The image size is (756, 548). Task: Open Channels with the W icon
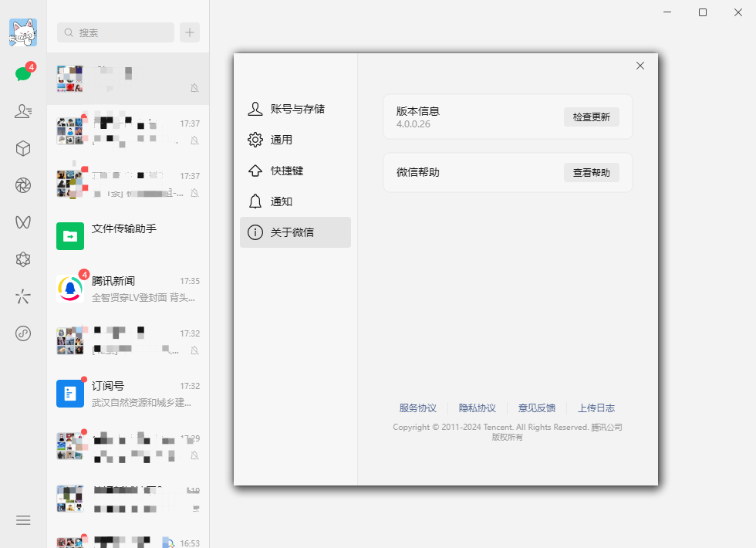point(23,222)
